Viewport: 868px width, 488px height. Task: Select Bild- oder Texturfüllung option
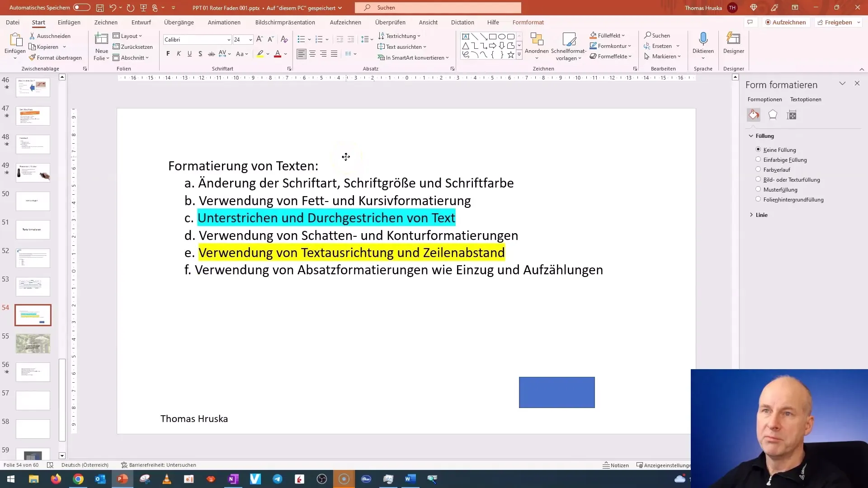(758, 179)
